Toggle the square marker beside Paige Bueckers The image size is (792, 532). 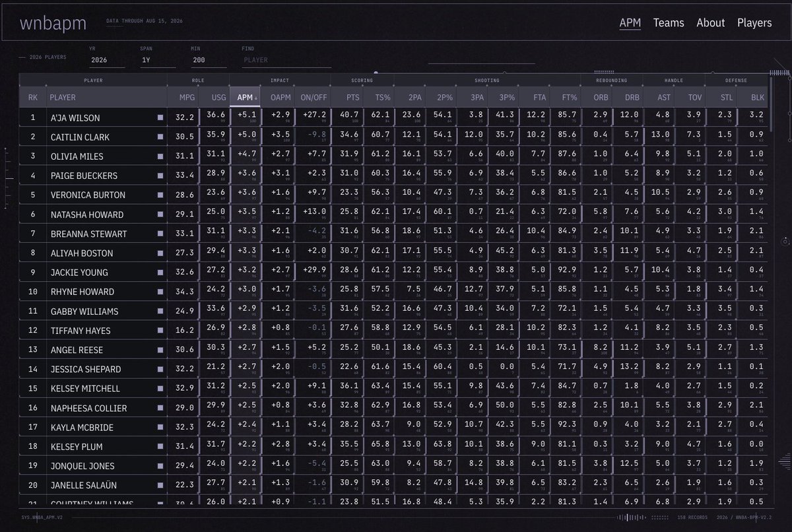pyautogui.click(x=160, y=176)
